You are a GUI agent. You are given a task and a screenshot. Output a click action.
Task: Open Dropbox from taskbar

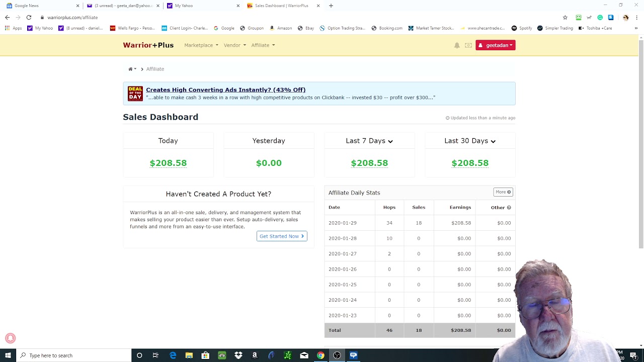click(x=238, y=355)
